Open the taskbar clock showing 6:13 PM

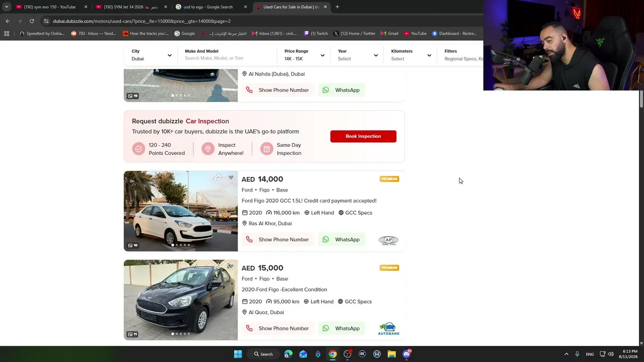pos(629,354)
